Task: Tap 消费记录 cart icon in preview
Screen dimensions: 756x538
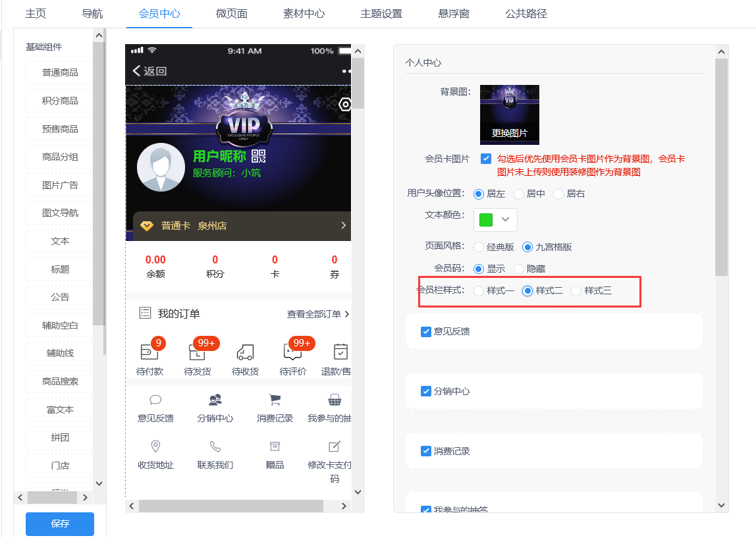Action: click(275, 400)
